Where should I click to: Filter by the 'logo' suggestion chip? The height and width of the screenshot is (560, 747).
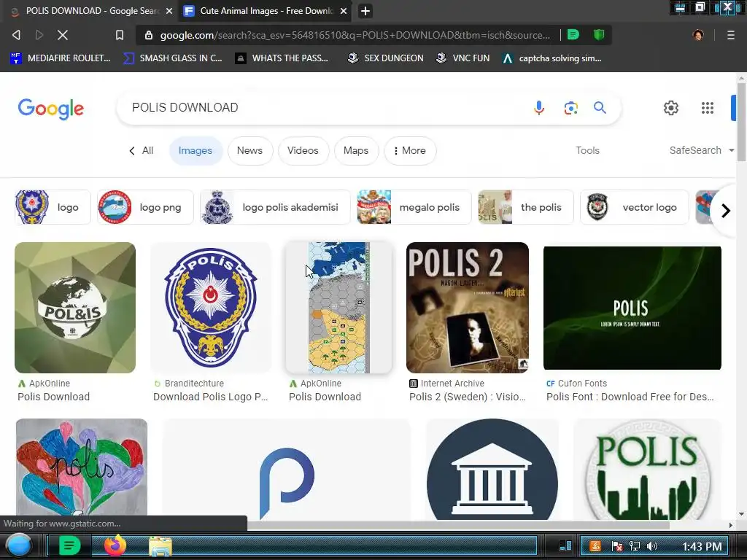[53, 207]
